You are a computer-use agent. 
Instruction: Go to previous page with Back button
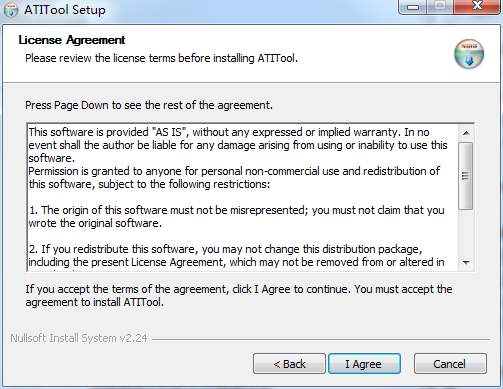[x=289, y=364]
